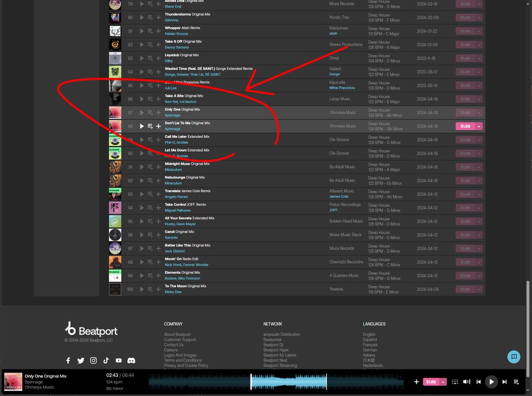Viewport: 532px width, 396px height.
Task: Add Movin' On Radio Edit to playlist
Action: [159, 262]
